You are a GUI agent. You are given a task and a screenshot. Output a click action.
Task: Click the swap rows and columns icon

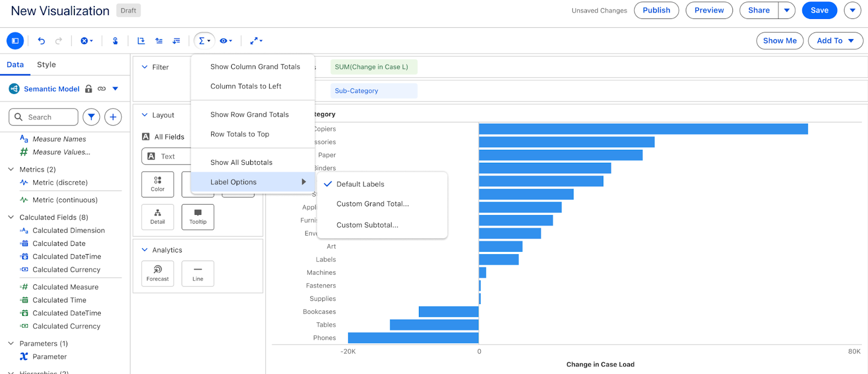(141, 41)
